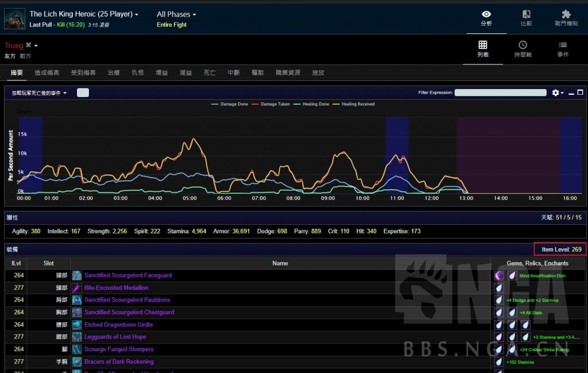The image size is (588, 373).
Task: Open the 造成傷害 (Damage Done) tab
Action: (47, 73)
